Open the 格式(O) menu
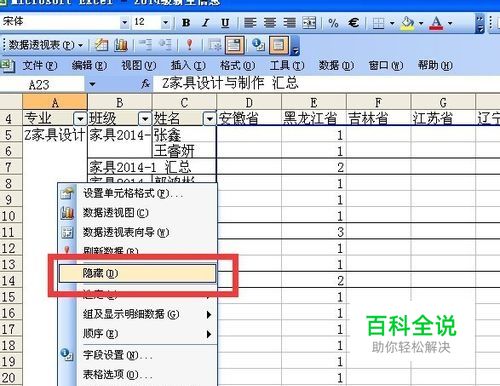 237,65
